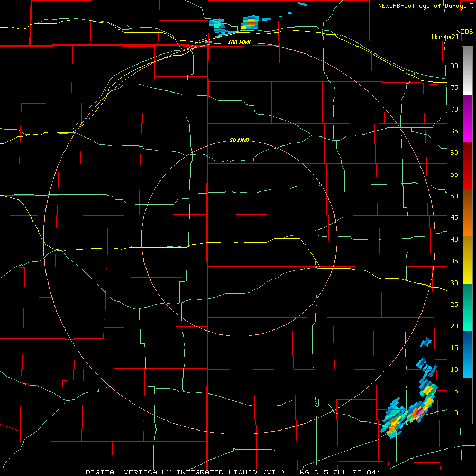Click the NIDS label
This screenshot has width=476, height=476.
click(x=464, y=32)
